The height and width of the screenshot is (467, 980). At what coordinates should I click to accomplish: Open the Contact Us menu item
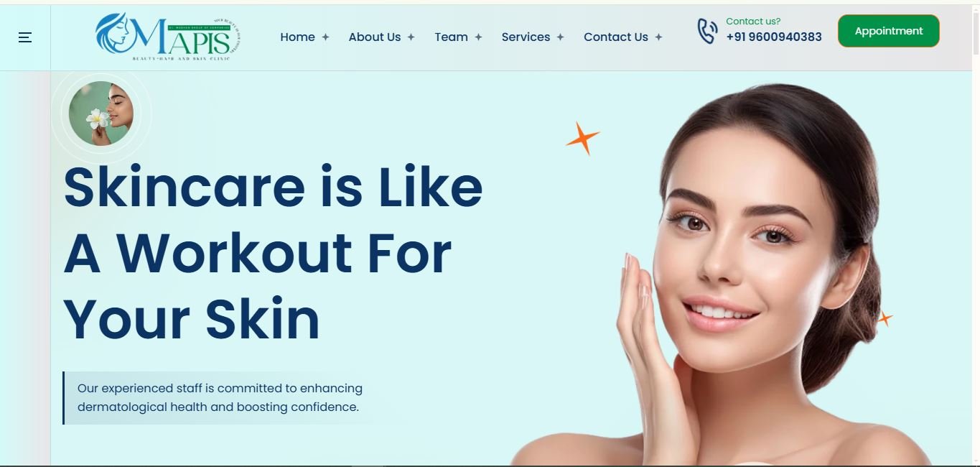pos(616,37)
